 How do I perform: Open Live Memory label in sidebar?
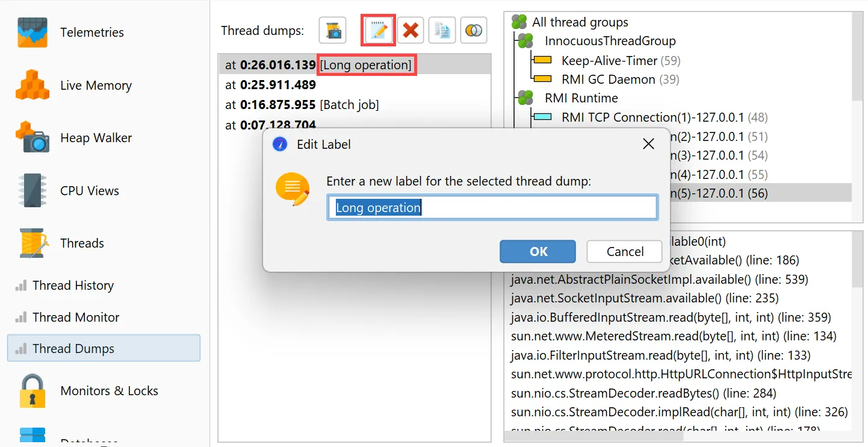point(96,86)
